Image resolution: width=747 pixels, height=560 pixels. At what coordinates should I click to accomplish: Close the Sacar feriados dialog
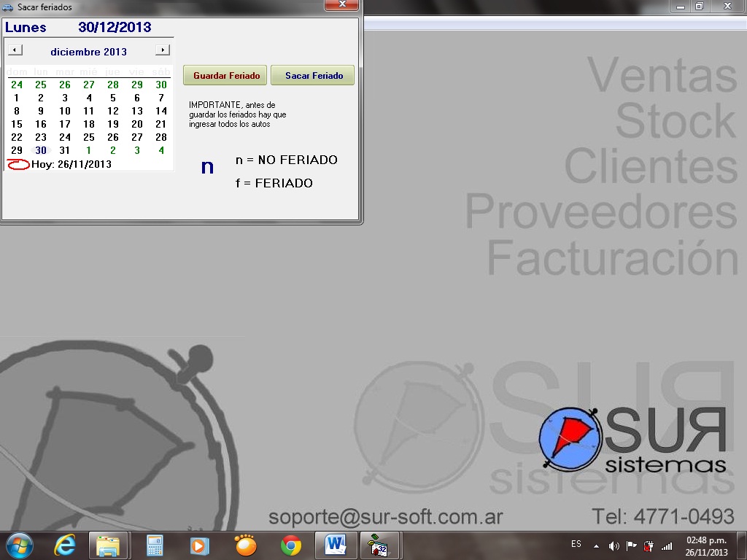pyautogui.click(x=341, y=4)
